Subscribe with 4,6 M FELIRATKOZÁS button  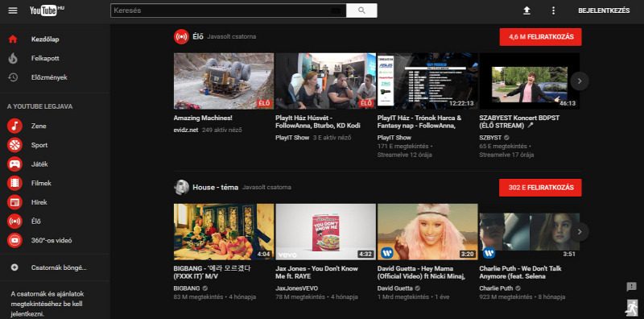tap(540, 37)
